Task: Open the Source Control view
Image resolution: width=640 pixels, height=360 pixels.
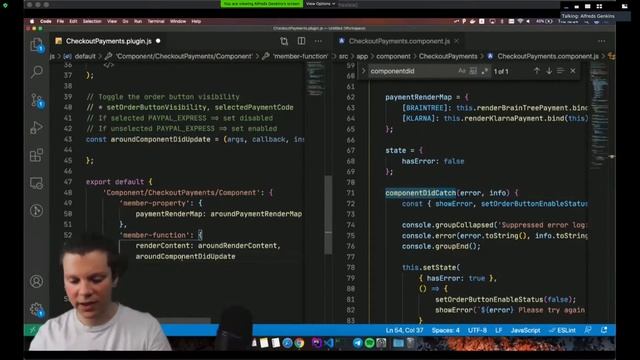Action: (x=37, y=100)
